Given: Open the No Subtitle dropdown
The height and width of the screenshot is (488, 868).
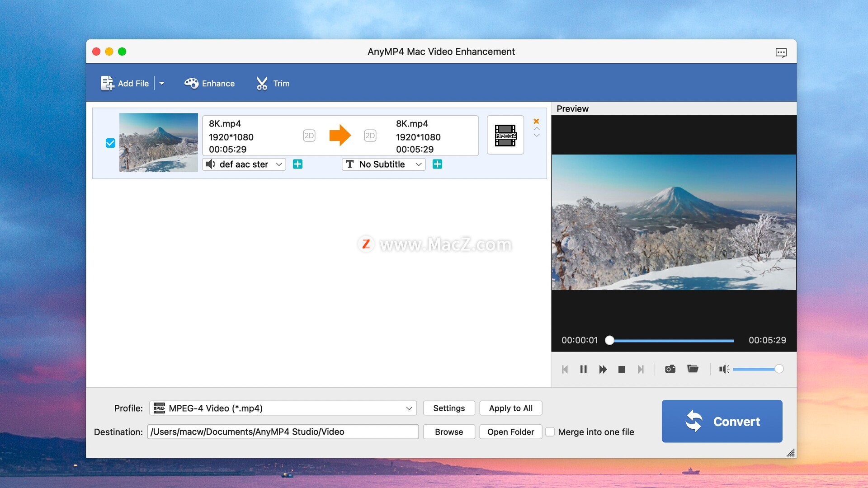Looking at the screenshot, I should click(384, 164).
